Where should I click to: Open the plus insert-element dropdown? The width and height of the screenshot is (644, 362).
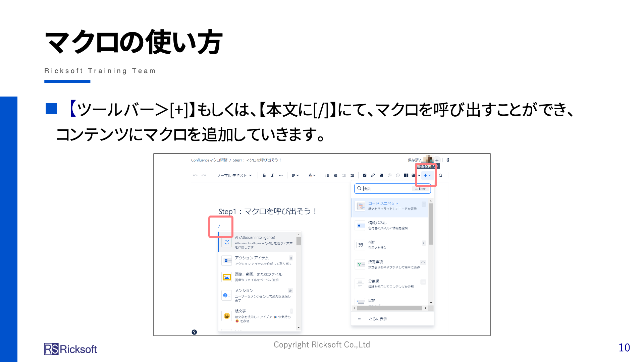pos(427,175)
